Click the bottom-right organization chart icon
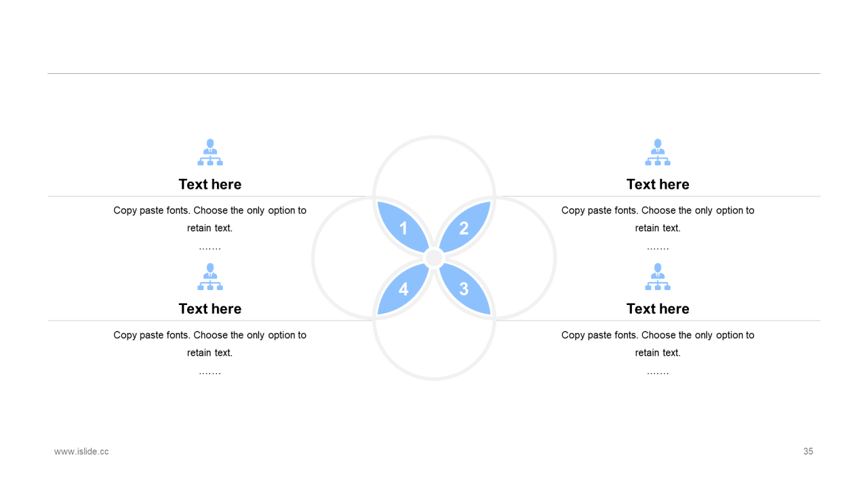The width and height of the screenshot is (868, 488). pyautogui.click(x=658, y=277)
